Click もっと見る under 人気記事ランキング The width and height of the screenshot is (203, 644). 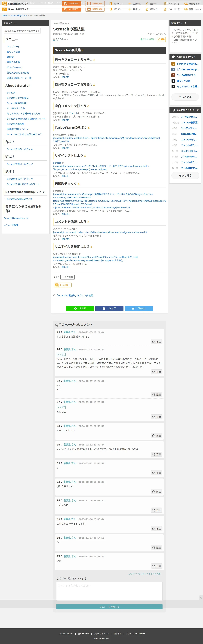[x=185, y=97]
